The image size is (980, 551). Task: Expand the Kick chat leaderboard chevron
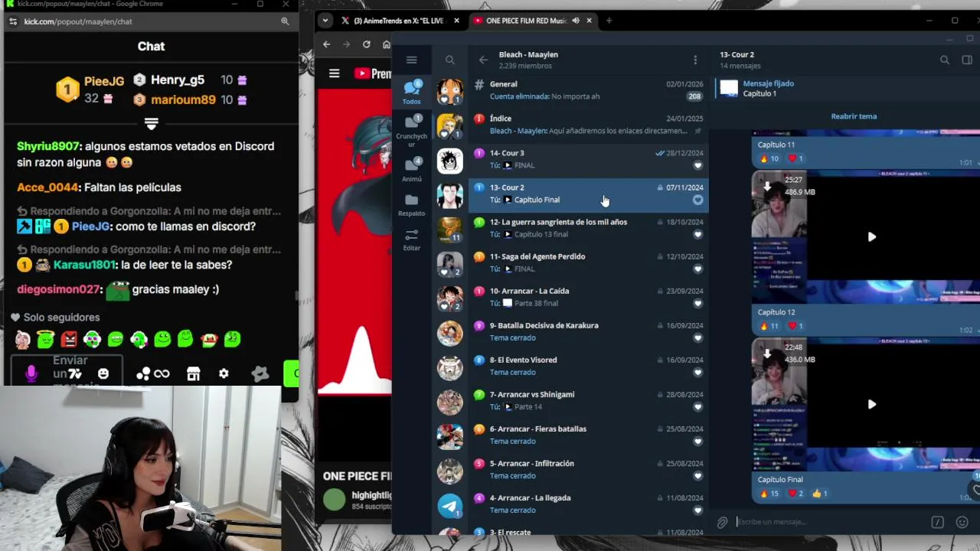click(x=151, y=123)
